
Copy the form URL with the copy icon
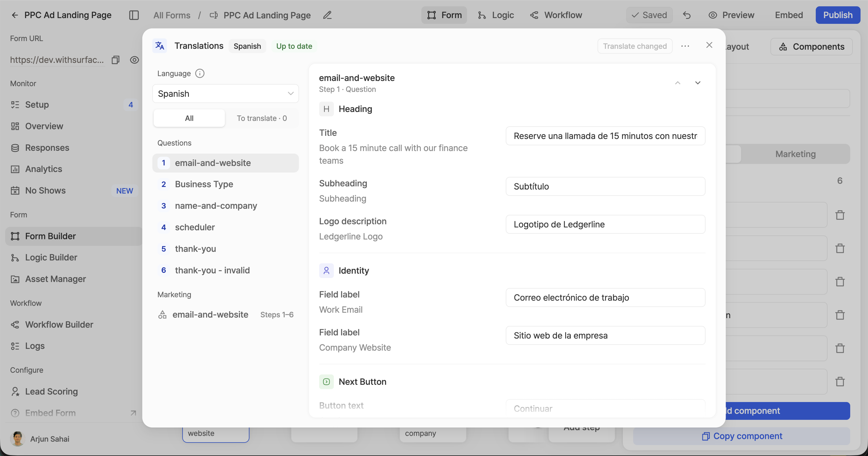click(116, 60)
